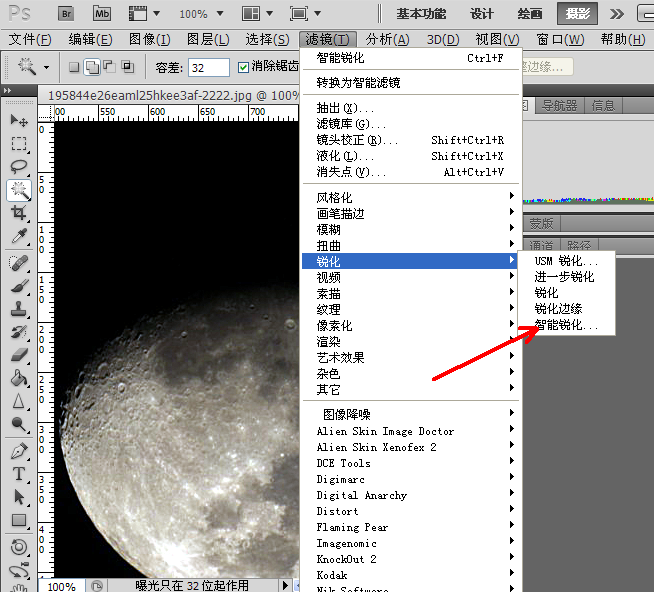Open the 蒙版 panel tab
This screenshot has width=654, height=592.
(x=541, y=224)
